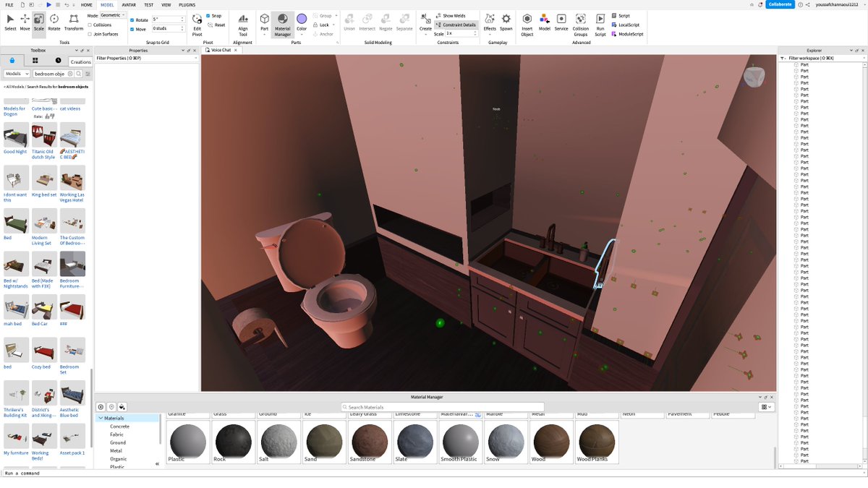Open the Material Manager button

pyautogui.click(x=282, y=24)
